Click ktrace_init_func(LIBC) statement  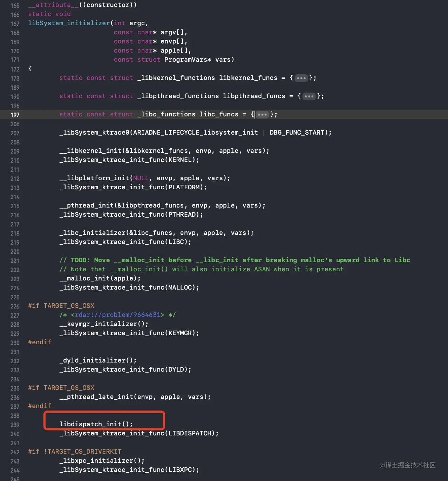click(125, 242)
